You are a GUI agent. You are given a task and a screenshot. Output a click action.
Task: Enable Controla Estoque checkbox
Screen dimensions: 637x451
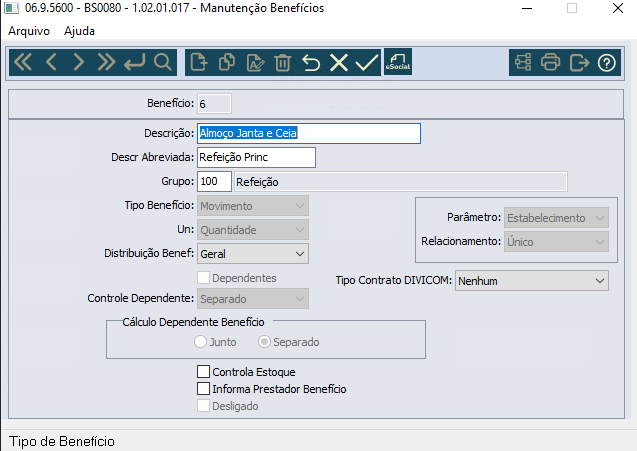point(203,372)
